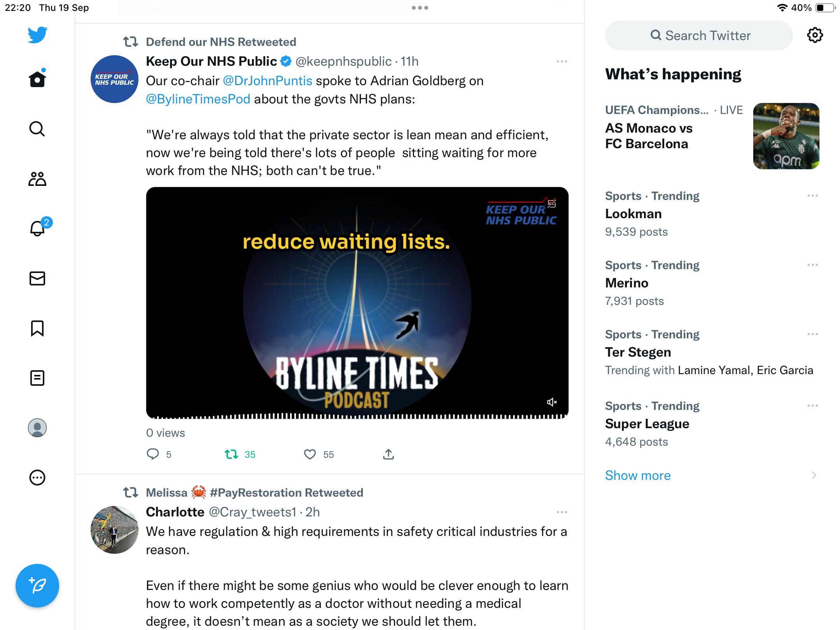
Task: Open options for Lookman trend
Action: point(812,196)
